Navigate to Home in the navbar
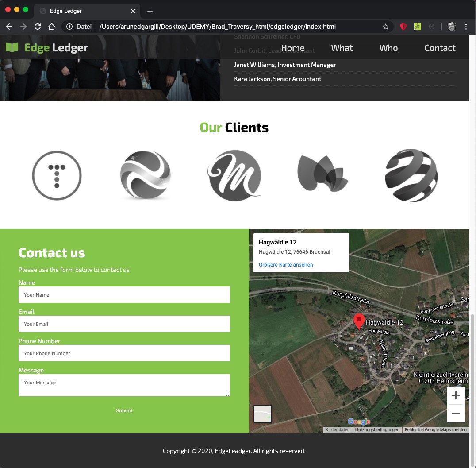Image resolution: width=476 pixels, height=468 pixels. point(293,48)
